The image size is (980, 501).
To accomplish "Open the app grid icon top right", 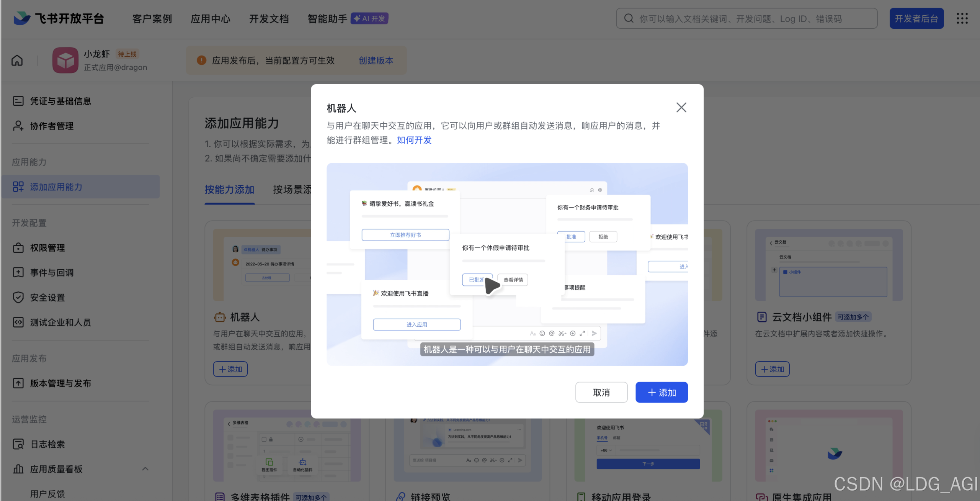I will pyautogui.click(x=963, y=18).
